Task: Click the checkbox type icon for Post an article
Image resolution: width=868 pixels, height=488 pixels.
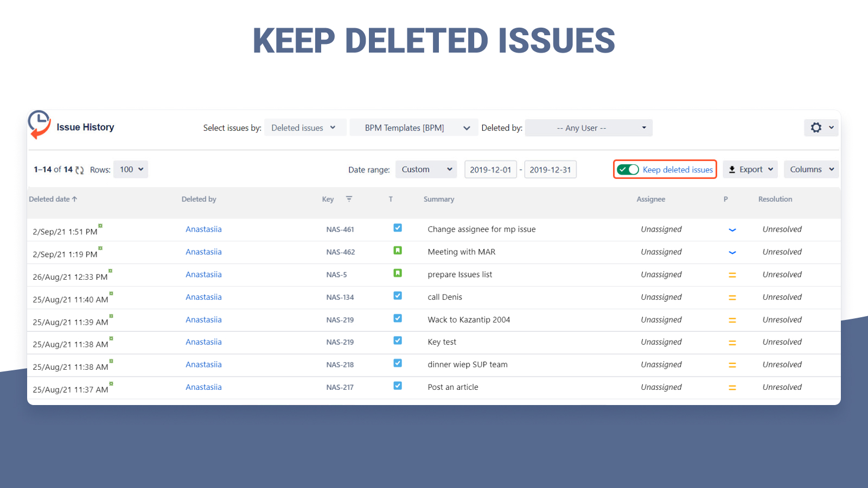Action: click(397, 386)
